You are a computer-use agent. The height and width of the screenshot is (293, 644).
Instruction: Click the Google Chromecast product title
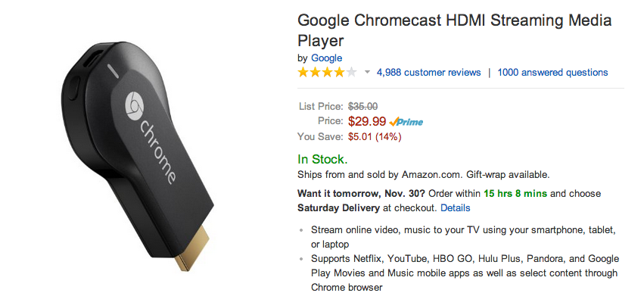pos(454,30)
